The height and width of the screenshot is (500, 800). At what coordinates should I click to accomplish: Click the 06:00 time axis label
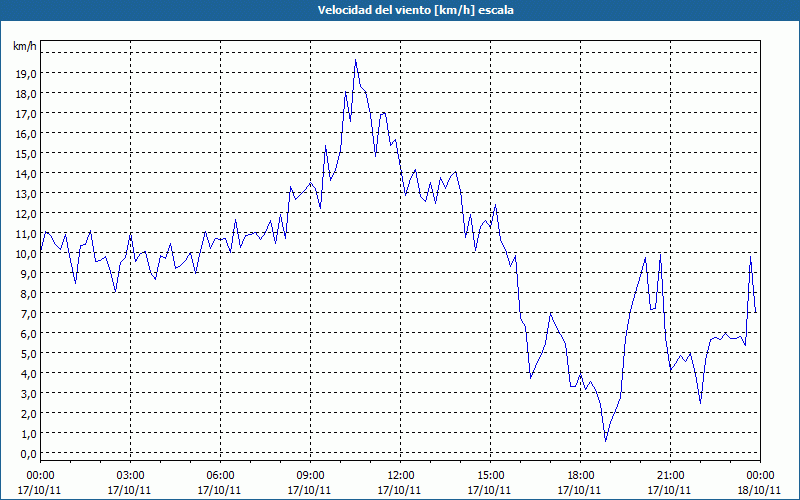(x=220, y=476)
